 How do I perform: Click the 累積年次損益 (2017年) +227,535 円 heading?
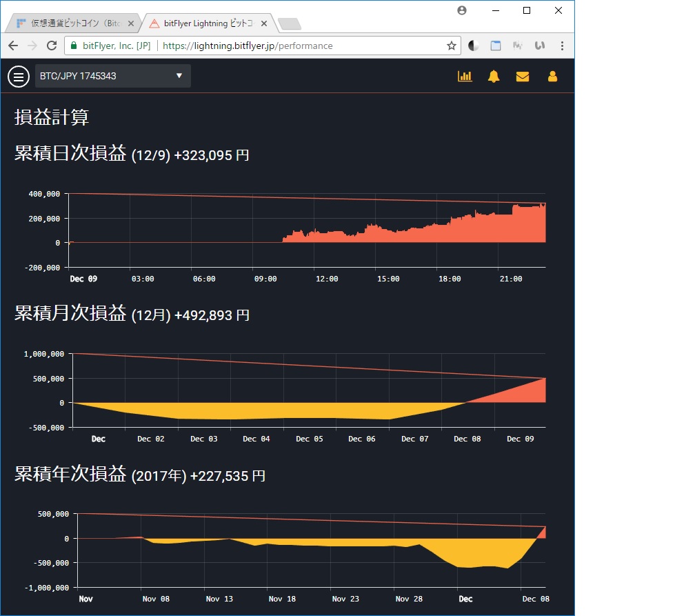(x=140, y=474)
